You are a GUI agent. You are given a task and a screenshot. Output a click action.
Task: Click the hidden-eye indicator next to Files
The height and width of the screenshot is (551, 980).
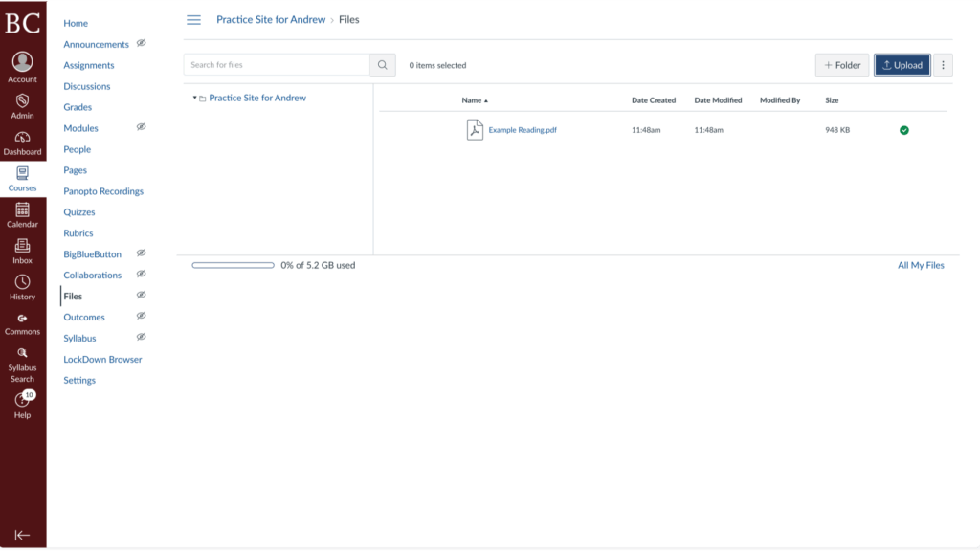141,295
